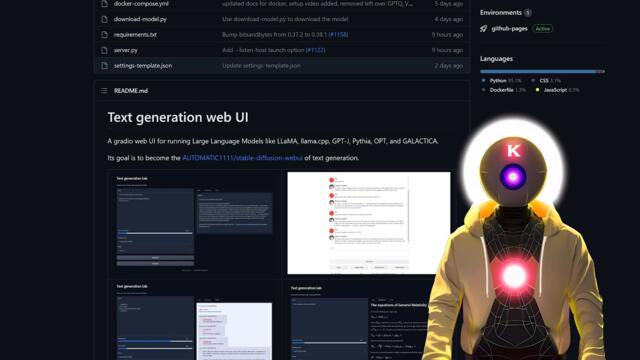Open 'Update settings-template.json' commit message
The height and width of the screenshot is (360, 640).
pyautogui.click(x=261, y=66)
